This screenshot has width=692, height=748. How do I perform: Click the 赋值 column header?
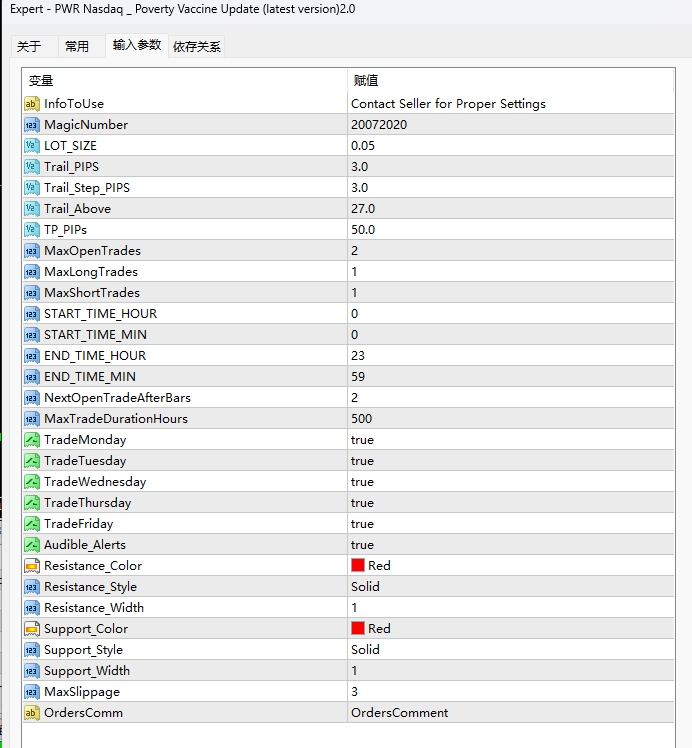[x=366, y=81]
